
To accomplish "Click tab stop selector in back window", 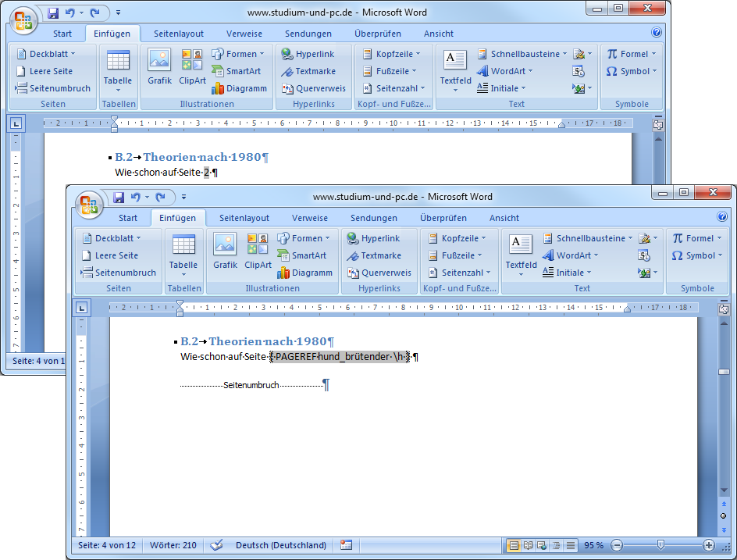I will coord(16,123).
